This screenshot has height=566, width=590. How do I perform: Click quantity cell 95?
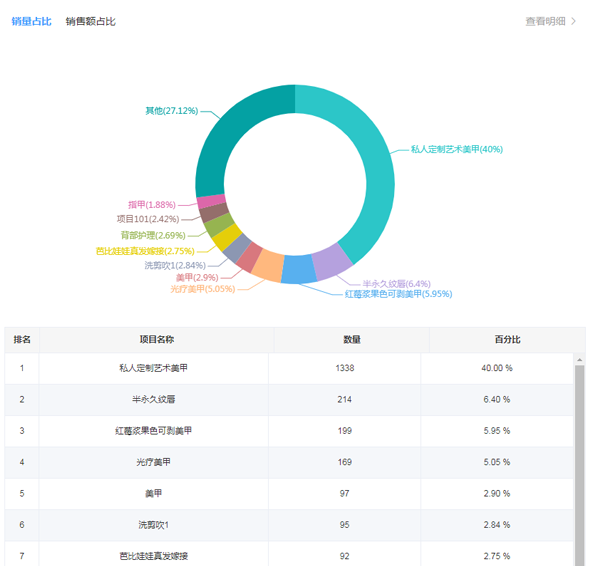[x=345, y=525]
